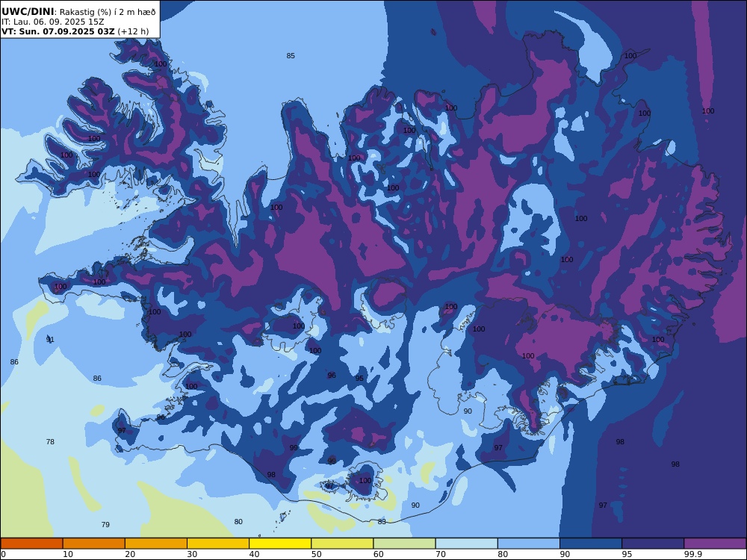Click the dark orange 0–10 legend swatch
747x560 pixels.
tap(31, 544)
